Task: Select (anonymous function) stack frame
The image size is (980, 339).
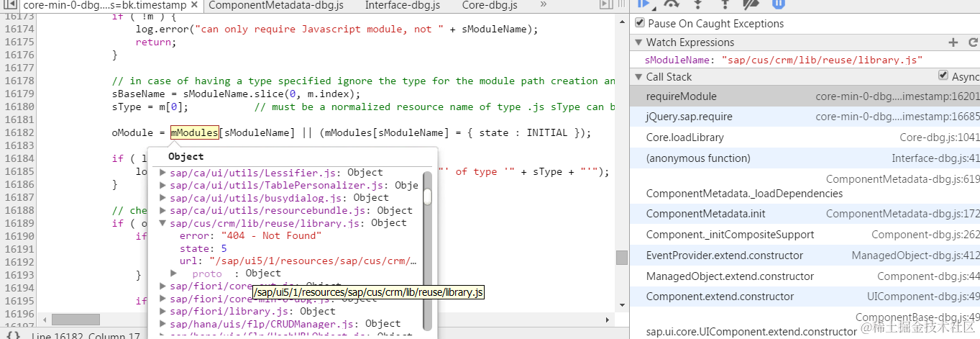Action: (805, 158)
